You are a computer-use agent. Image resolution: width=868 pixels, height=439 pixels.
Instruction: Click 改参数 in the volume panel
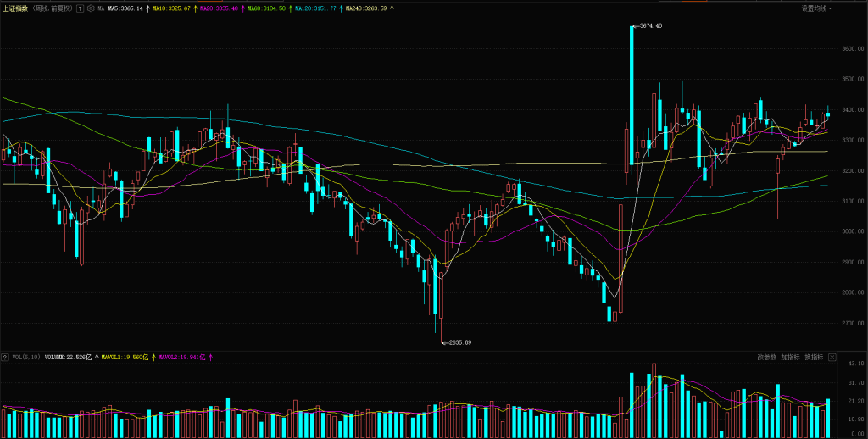[x=766, y=358]
